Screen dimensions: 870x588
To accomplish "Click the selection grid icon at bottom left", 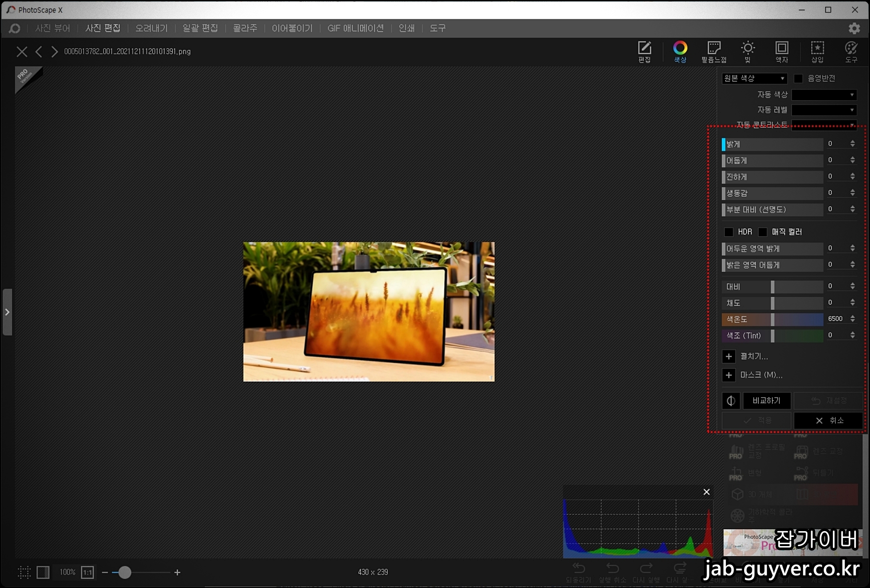I will pos(24,572).
